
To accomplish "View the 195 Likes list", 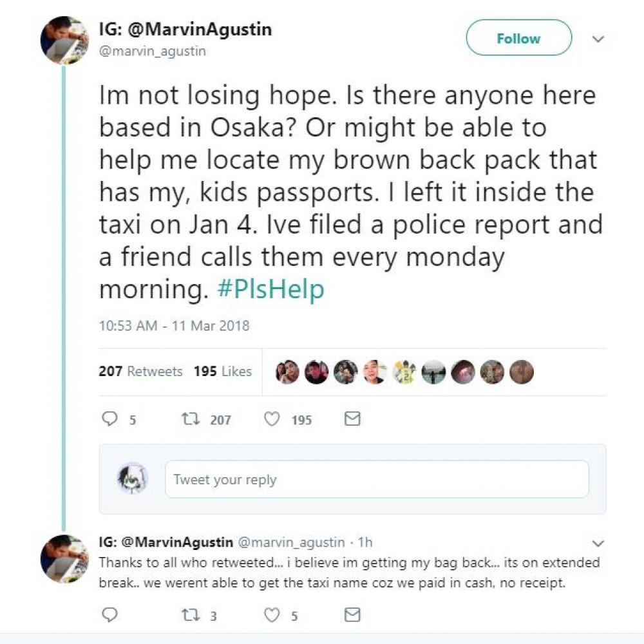I will [222, 372].
